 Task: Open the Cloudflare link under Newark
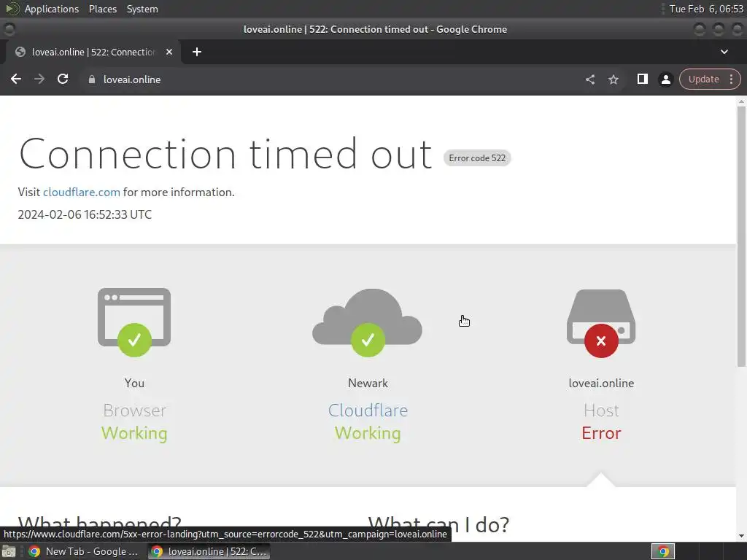(368, 410)
